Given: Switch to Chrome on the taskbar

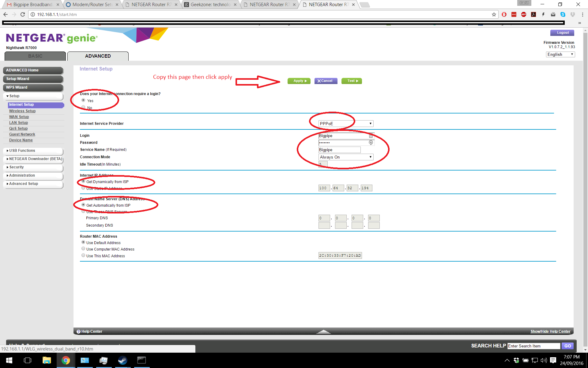Looking at the screenshot, I should [66, 360].
